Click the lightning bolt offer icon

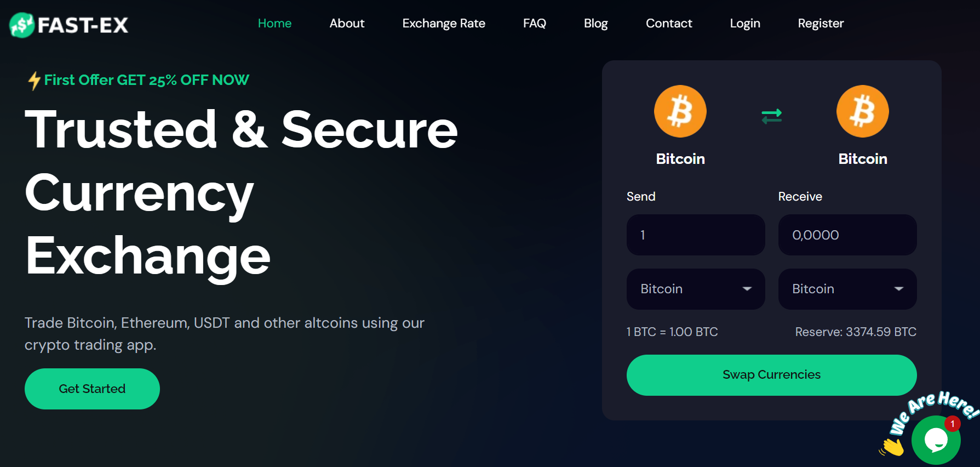point(34,81)
